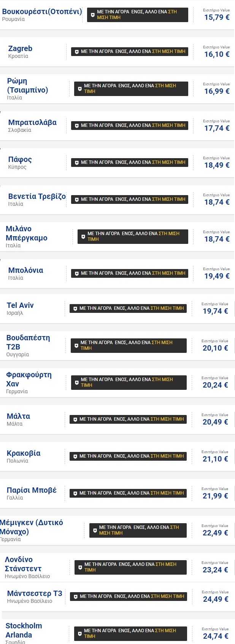The width and height of the screenshot is (235, 644).
Task: Pick the 20,24 € Φρακφούρτη Χαν fare
Action: pos(215,385)
